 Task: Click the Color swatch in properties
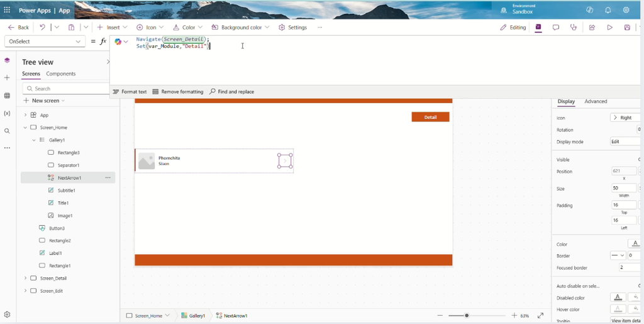pyautogui.click(x=635, y=244)
